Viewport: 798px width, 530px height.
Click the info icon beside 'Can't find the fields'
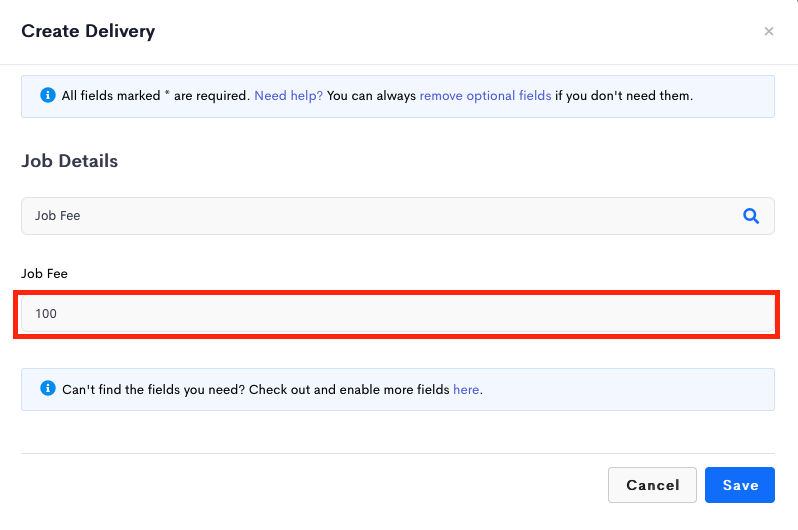coord(48,388)
